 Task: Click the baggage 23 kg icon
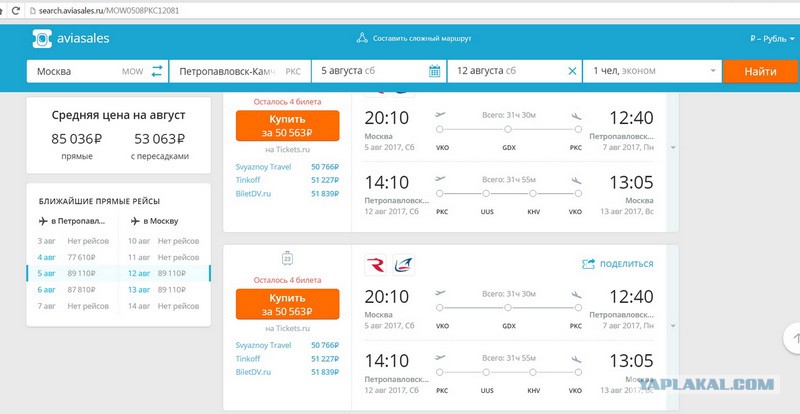pos(287,259)
